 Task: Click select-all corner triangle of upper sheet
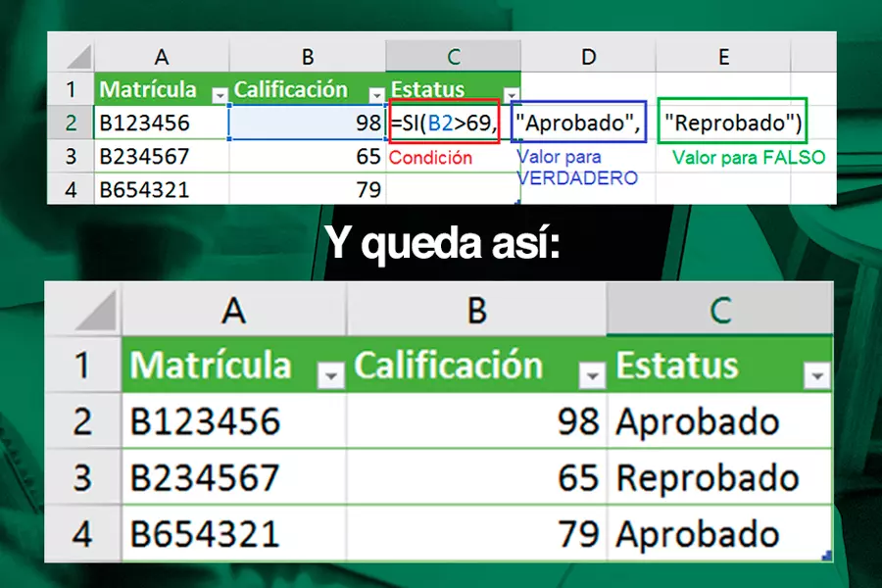[x=79, y=57]
